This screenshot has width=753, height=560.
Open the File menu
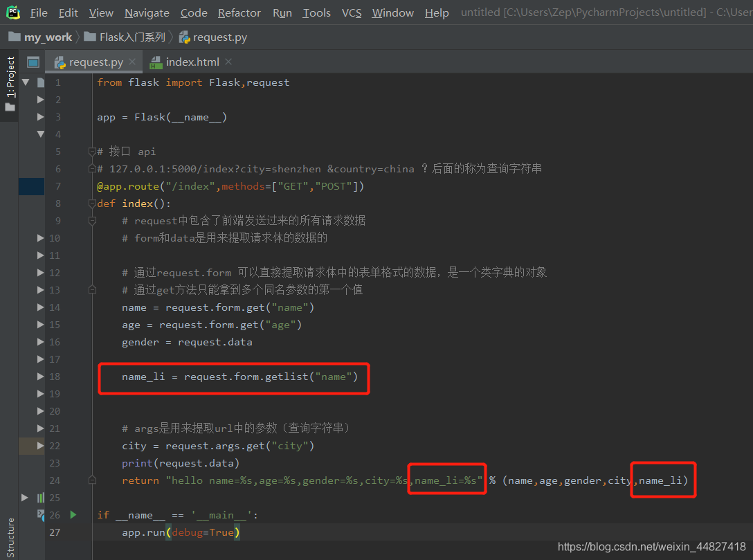pos(39,13)
